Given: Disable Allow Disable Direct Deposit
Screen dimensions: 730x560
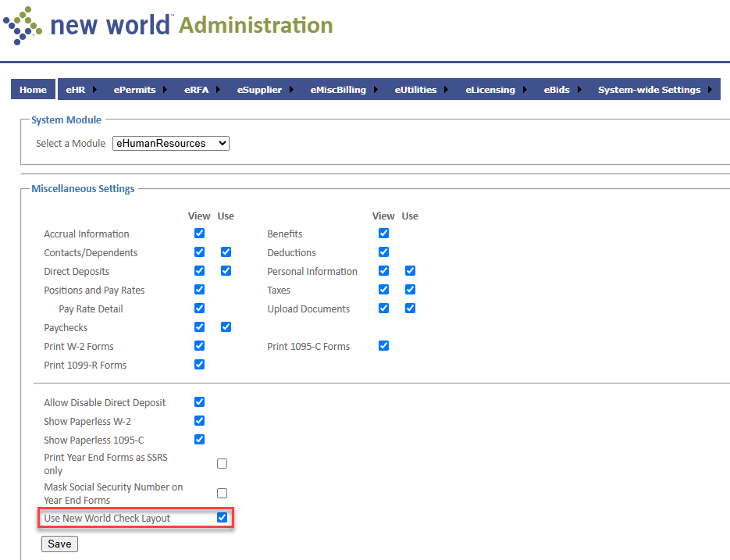Looking at the screenshot, I should tap(199, 402).
